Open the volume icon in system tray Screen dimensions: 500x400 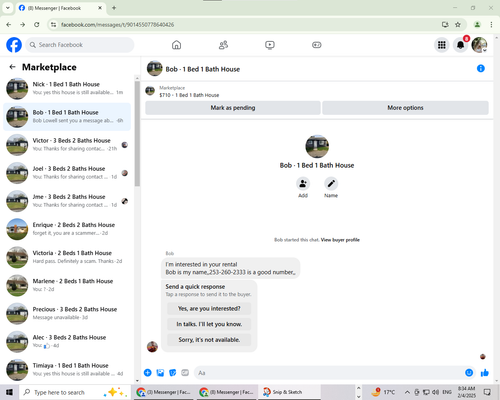[x=435, y=392]
